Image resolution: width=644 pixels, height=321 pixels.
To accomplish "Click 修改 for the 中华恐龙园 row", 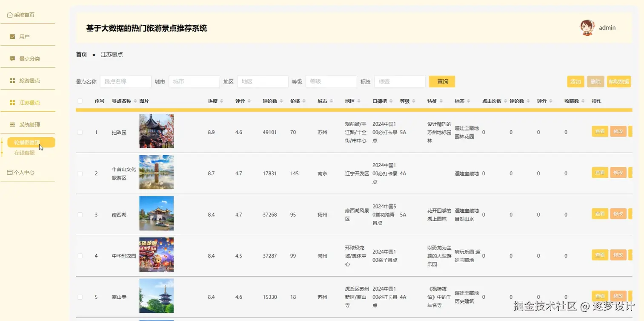I will (618, 255).
